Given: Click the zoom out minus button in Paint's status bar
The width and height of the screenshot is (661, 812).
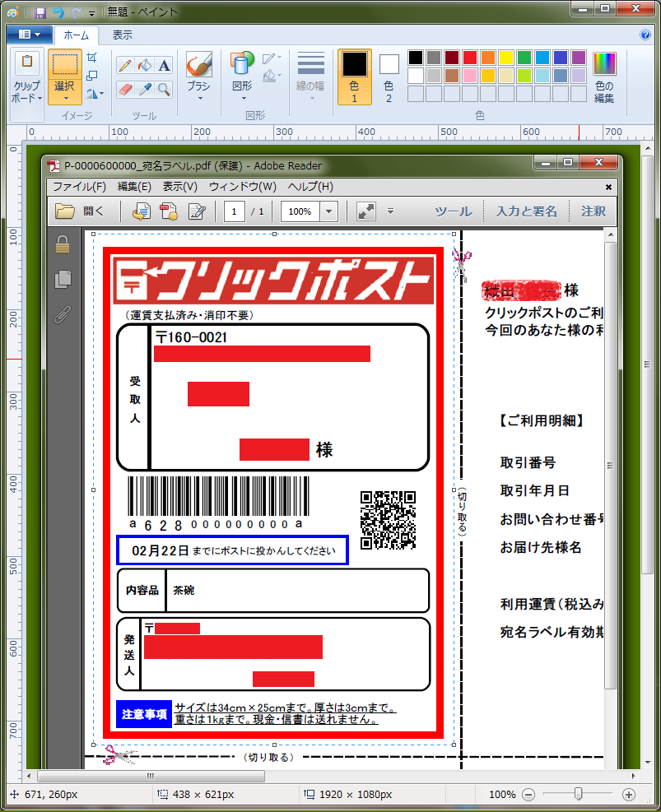Looking at the screenshot, I should click(x=528, y=795).
